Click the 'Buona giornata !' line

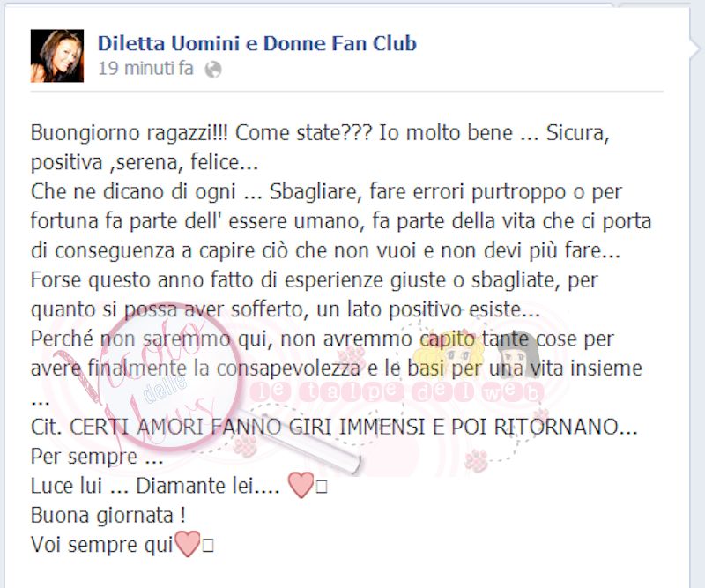(x=108, y=515)
